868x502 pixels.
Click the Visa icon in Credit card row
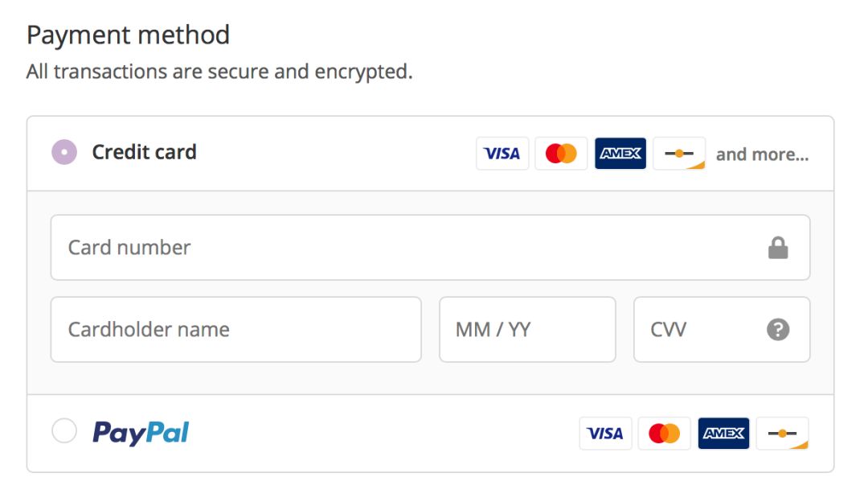(x=502, y=153)
